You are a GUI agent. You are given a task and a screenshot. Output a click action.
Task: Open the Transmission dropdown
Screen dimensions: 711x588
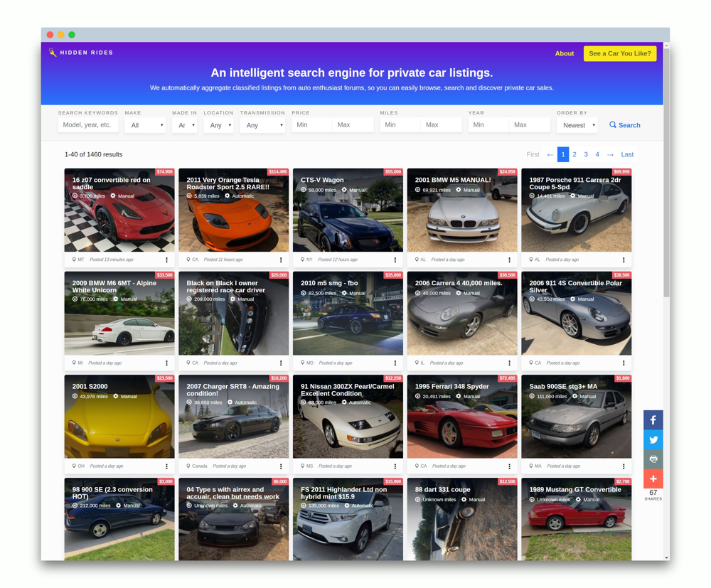(x=262, y=125)
